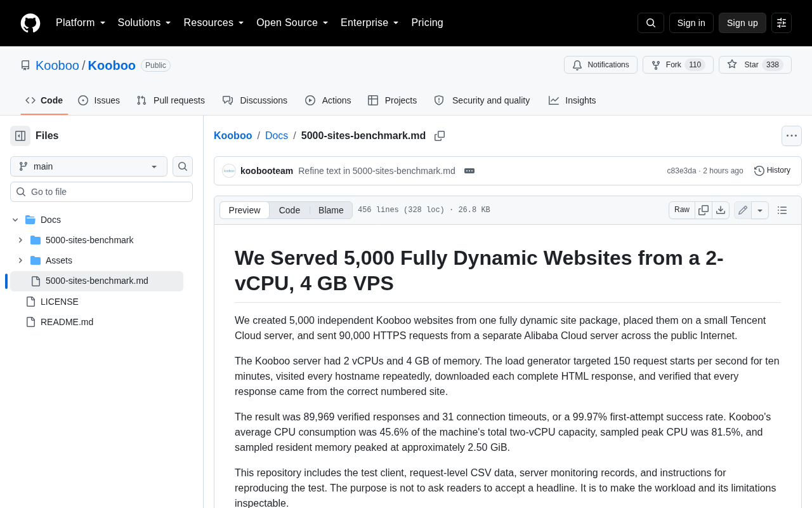Screen dimensions: 812x508
Task: Open commit c83e3da link
Action: [x=681, y=171]
